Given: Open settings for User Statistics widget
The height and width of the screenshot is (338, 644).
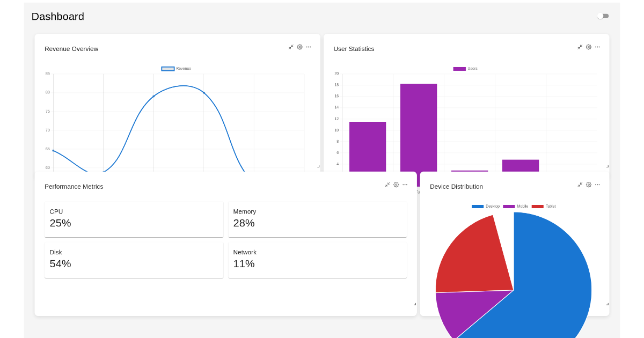Looking at the screenshot, I should pos(588,47).
